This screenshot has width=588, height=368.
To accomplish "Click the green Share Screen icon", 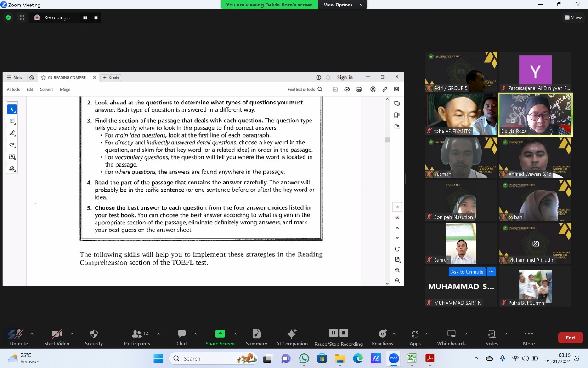I will tap(220, 334).
